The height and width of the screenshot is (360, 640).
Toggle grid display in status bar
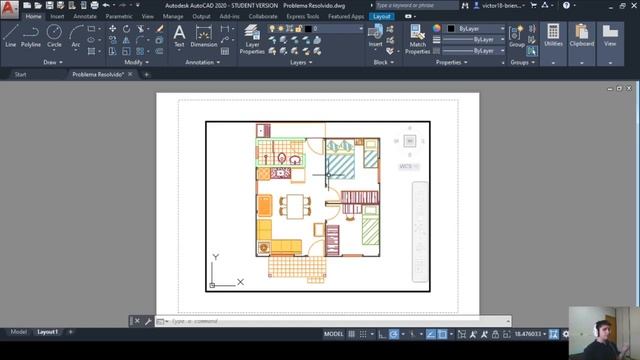[351, 334]
